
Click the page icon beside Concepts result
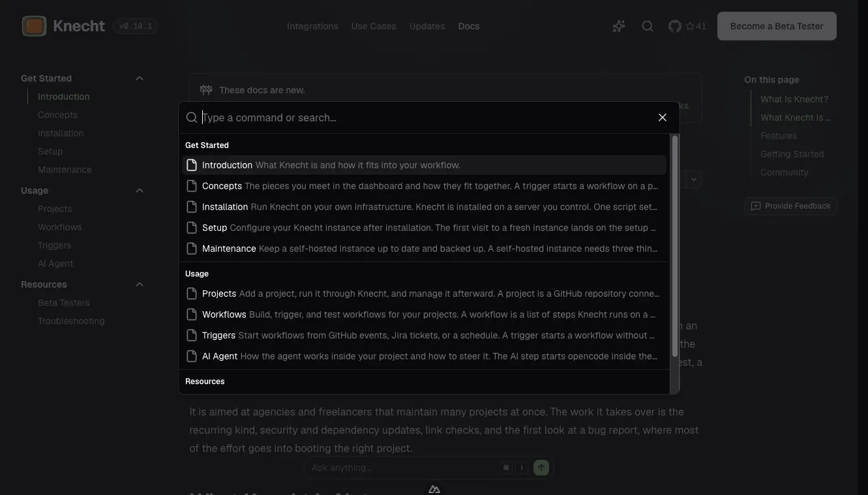[192, 186]
